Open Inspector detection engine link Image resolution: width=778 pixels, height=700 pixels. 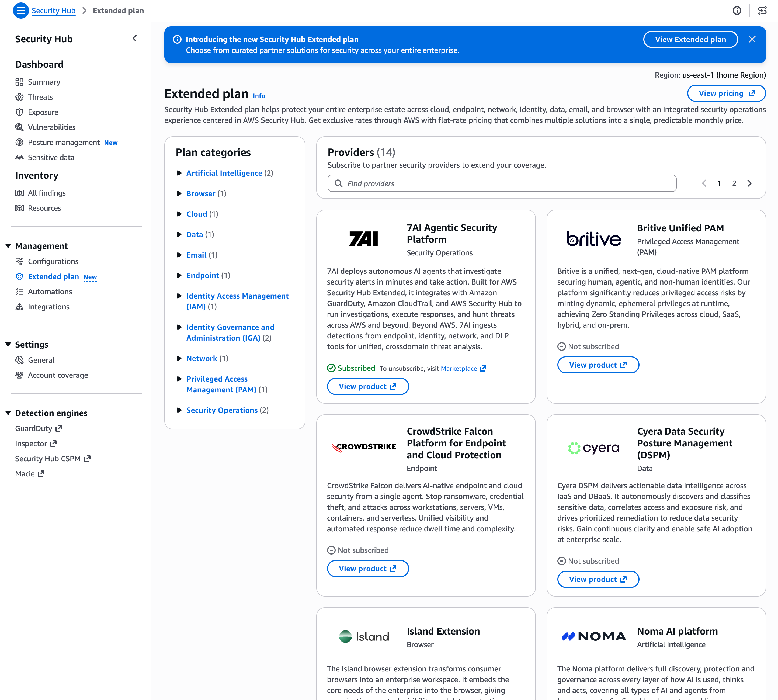click(36, 443)
